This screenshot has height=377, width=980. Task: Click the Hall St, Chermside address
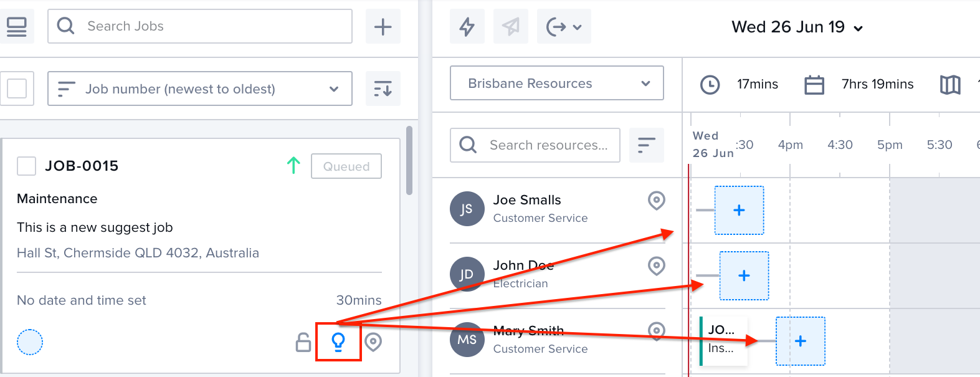point(138,253)
